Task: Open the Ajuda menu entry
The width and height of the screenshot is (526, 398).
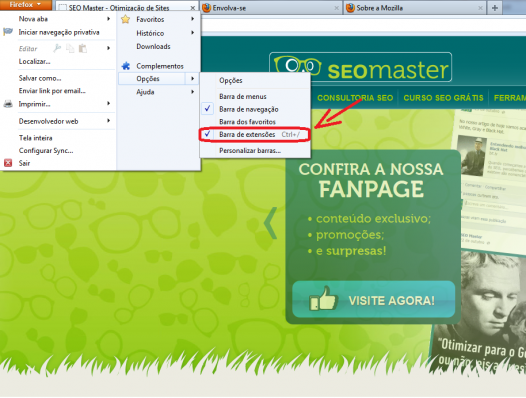Action: tap(145, 92)
